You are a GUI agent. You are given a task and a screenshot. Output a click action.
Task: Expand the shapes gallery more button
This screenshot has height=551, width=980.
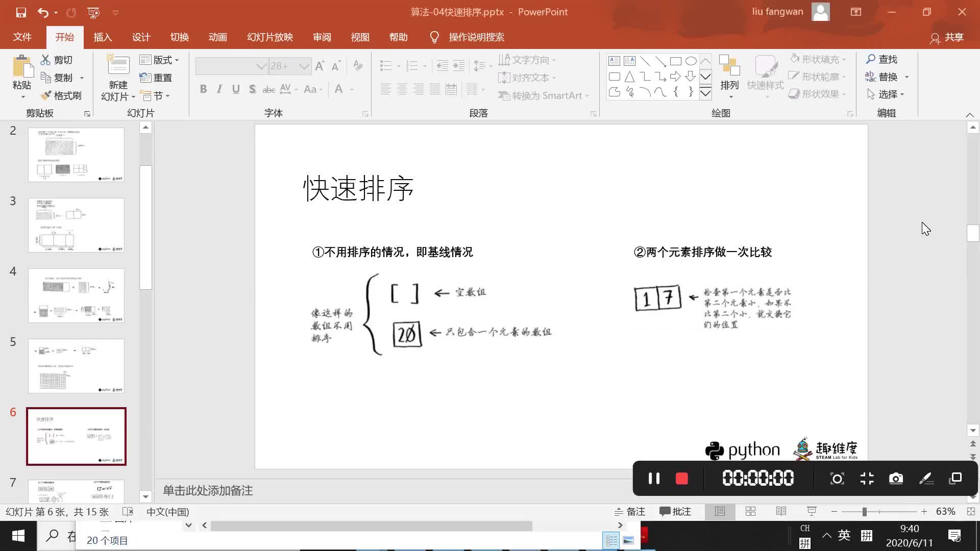(705, 93)
